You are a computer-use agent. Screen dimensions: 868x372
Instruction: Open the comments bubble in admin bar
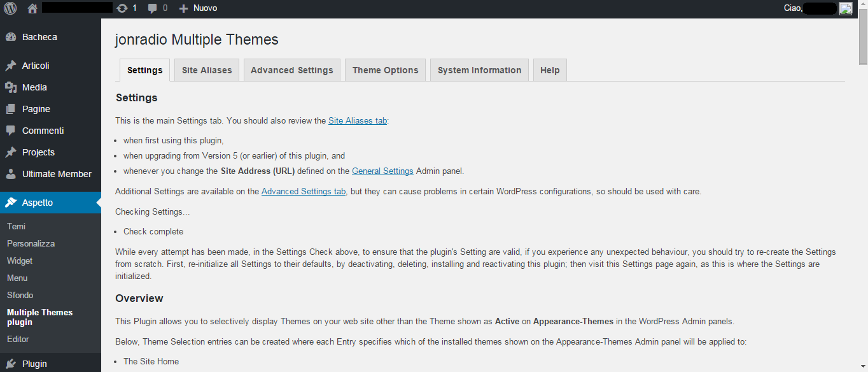click(x=153, y=8)
